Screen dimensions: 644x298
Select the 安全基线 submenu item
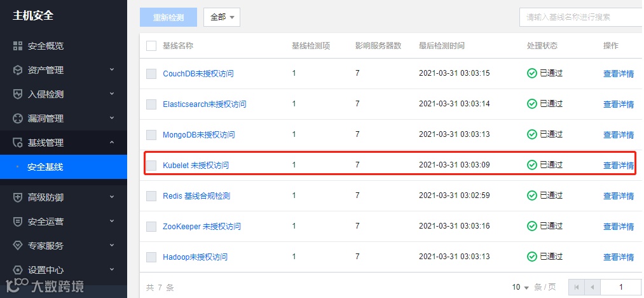(64, 167)
